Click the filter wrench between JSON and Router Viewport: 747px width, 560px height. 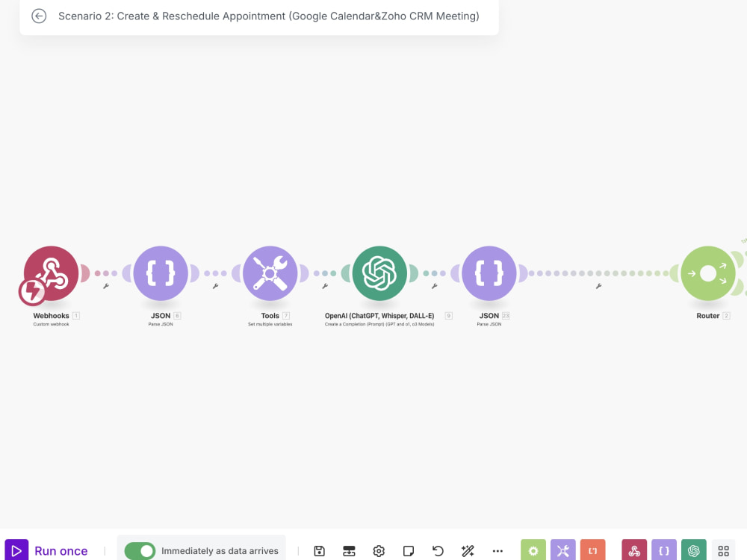(x=598, y=286)
